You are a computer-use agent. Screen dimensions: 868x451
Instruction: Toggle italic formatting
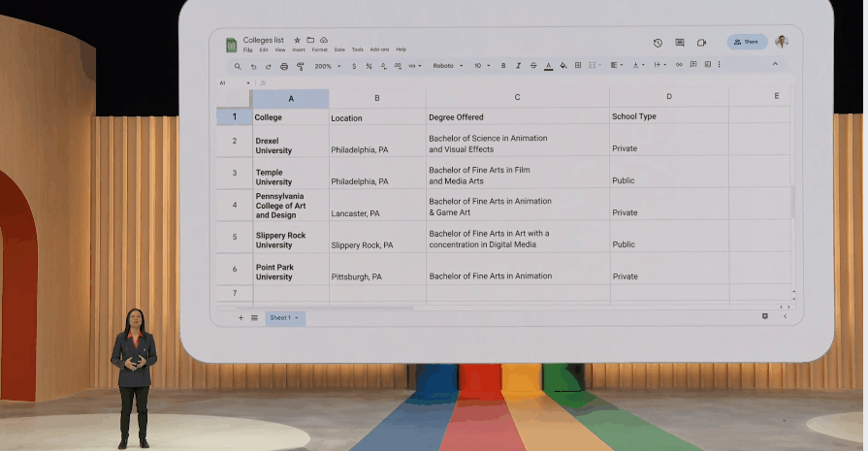(x=518, y=66)
